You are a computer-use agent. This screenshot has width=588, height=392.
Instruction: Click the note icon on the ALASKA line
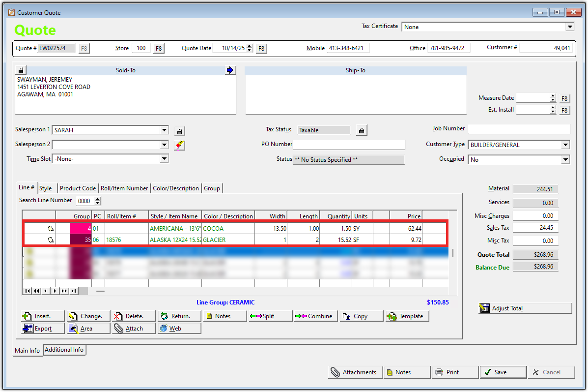[x=51, y=240]
